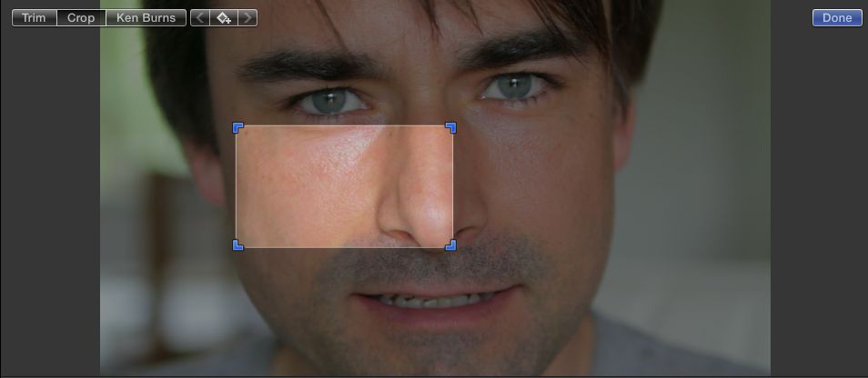Select the Trim mode button
This screenshot has width=868, height=378.
point(34,17)
